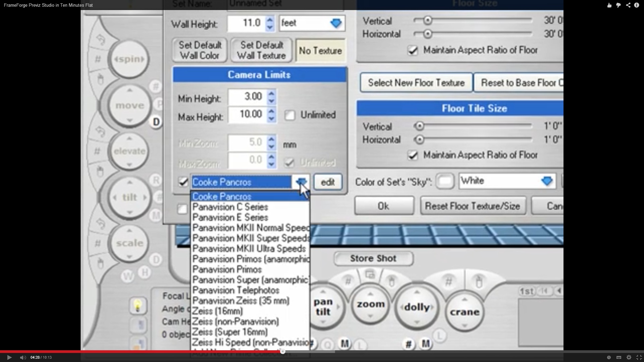Increase the Min Height stepper
The height and width of the screenshot is (362, 644).
(x=271, y=94)
